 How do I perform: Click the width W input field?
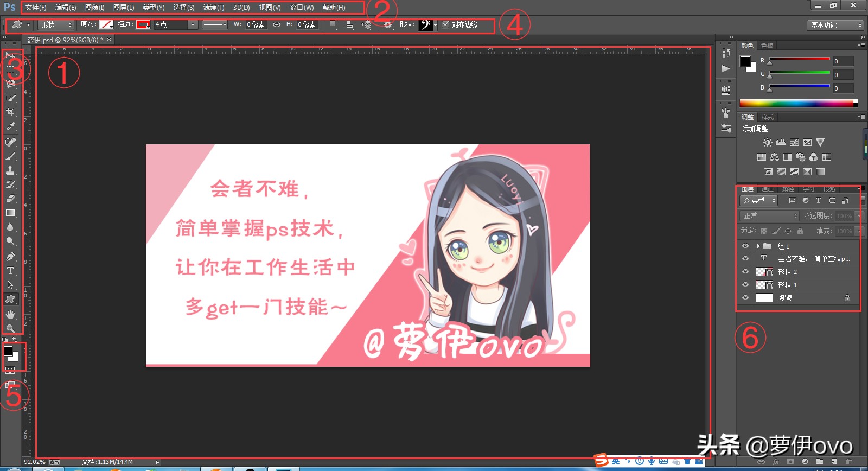click(x=256, y=24)
